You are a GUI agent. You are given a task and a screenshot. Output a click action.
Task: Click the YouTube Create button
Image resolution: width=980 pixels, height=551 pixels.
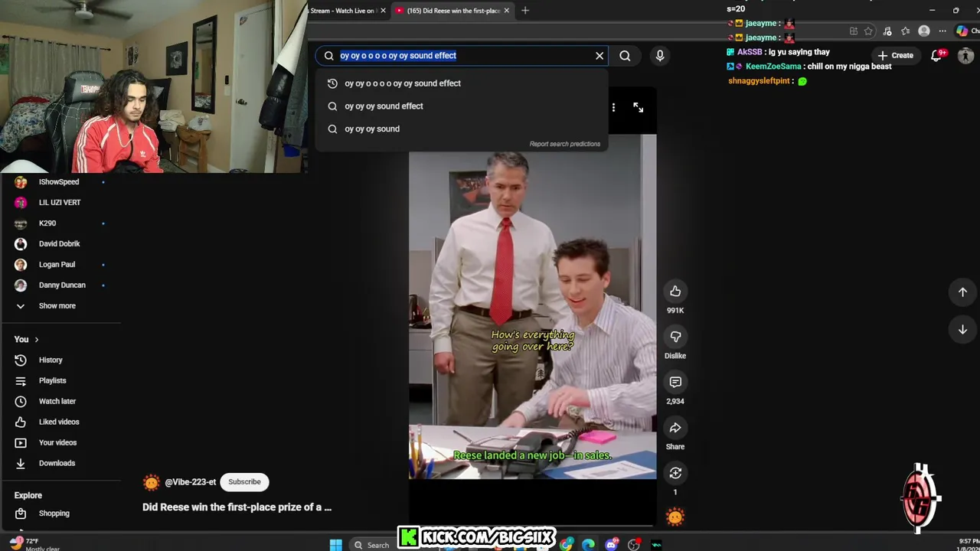(x=896, y=55)
